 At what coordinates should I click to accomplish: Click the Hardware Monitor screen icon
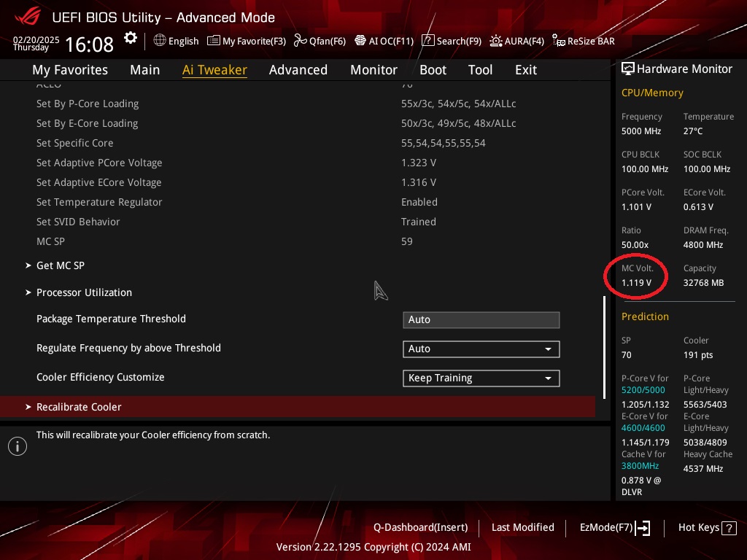(x=628, y=69)
